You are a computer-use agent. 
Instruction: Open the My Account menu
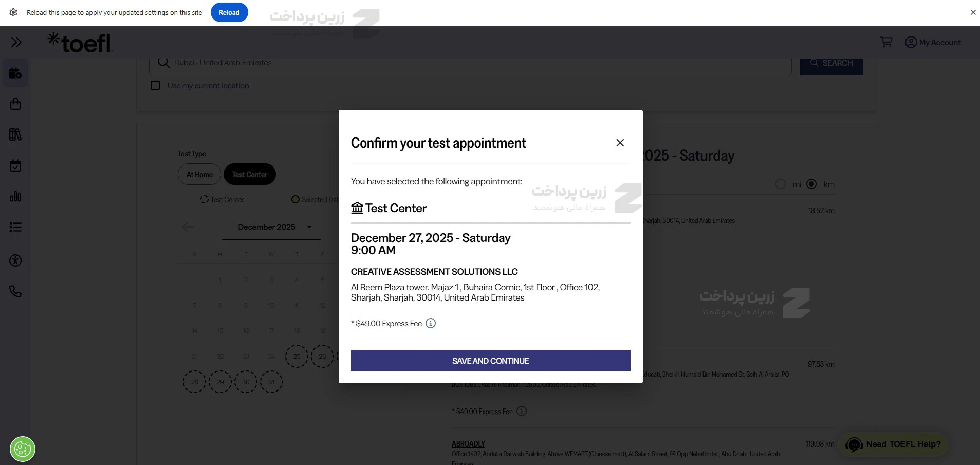(x=933, y=42)
